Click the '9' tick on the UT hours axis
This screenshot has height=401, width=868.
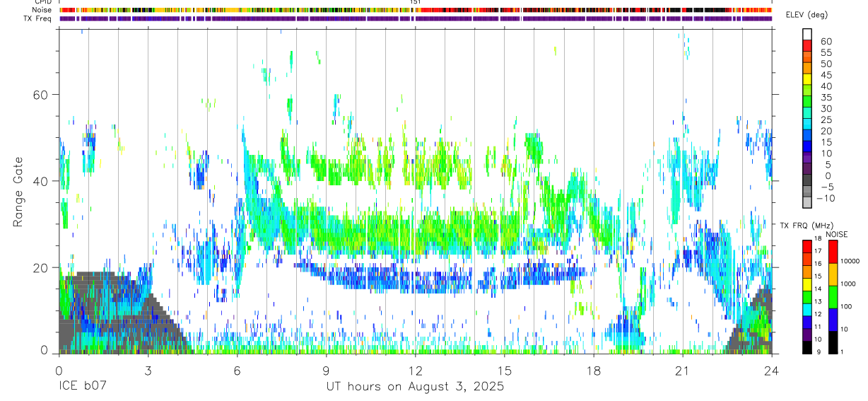pyautogui.click(x=326, y=371)
